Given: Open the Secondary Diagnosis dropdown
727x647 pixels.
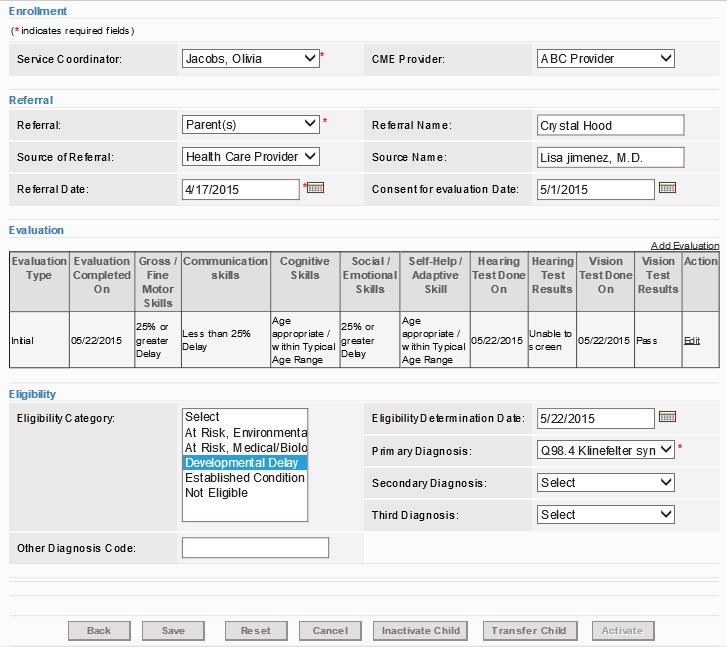Looking at the screenshot, I should [606, 482].
